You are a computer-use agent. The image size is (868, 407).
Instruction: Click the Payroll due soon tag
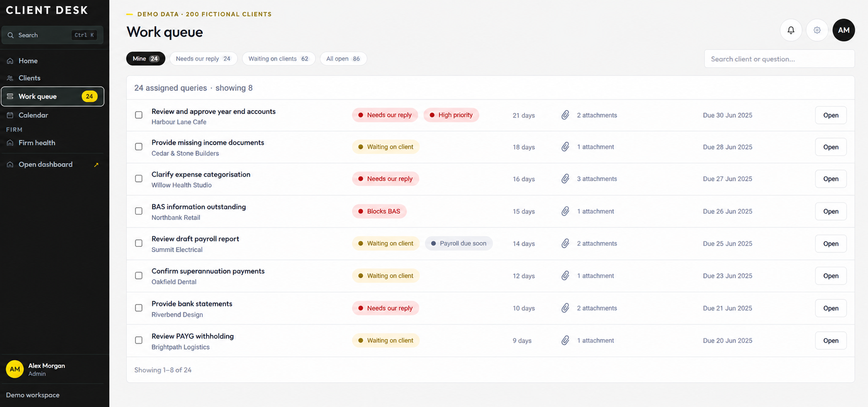pos(459,243)
